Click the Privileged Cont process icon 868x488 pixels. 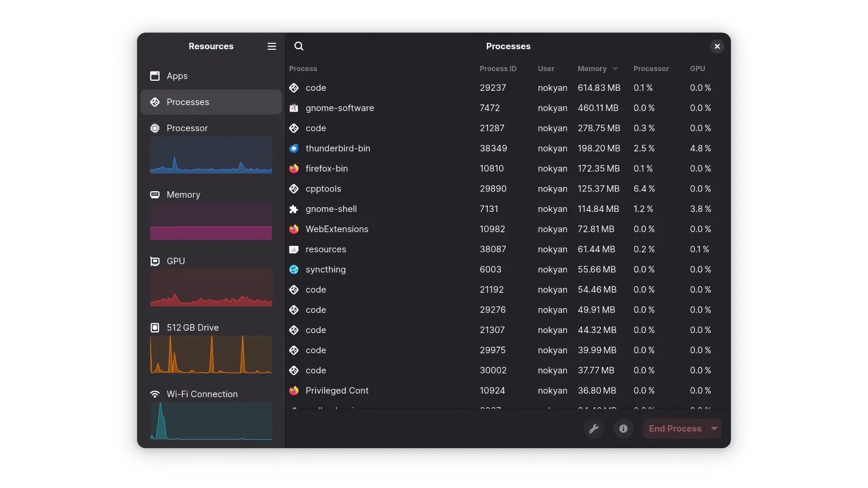click(294, 390)
